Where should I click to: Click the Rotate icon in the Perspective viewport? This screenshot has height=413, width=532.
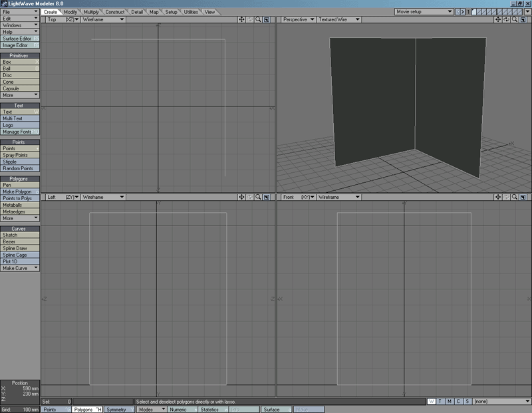(x=506, y=20)
